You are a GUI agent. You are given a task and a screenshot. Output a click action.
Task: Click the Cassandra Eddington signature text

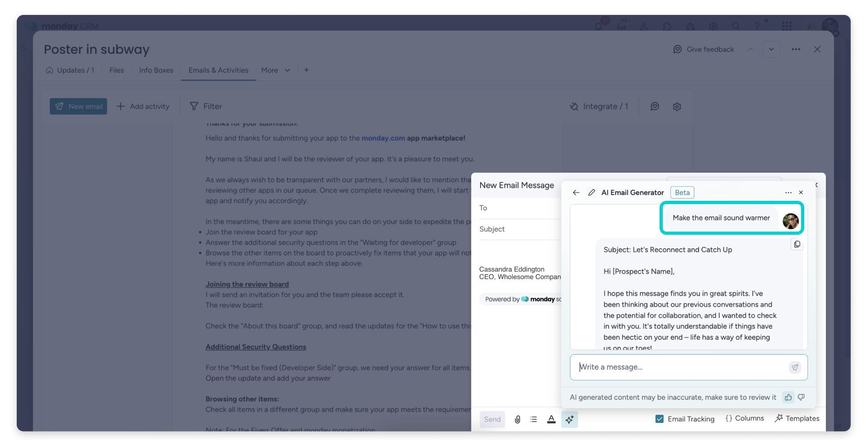tap(512, 269)
